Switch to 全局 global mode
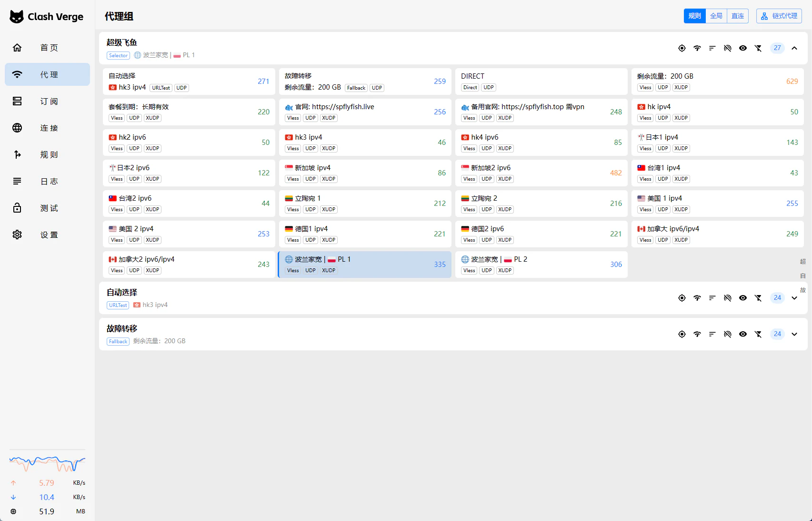This screenshot has width=812, height=521. coord(716,16)
